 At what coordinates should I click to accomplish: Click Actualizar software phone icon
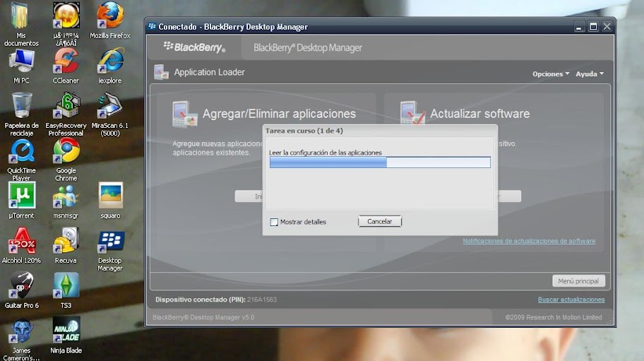click(412, 112)
